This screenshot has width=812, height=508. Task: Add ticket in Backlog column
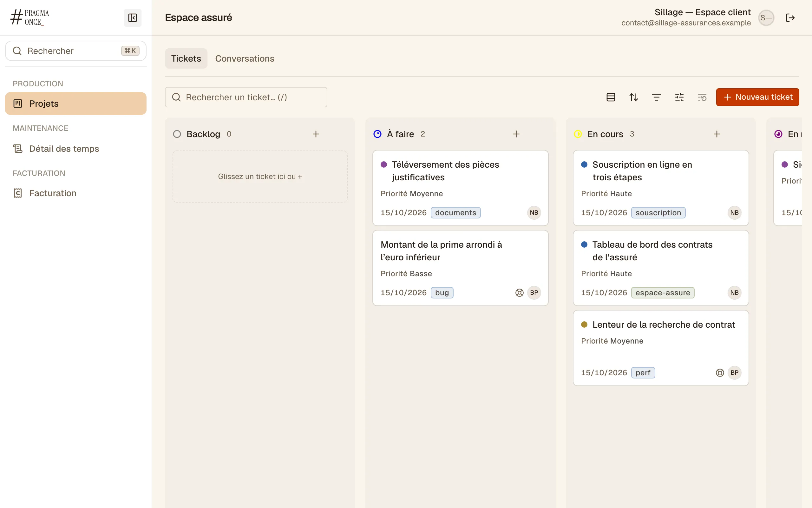tap(316, 134)
